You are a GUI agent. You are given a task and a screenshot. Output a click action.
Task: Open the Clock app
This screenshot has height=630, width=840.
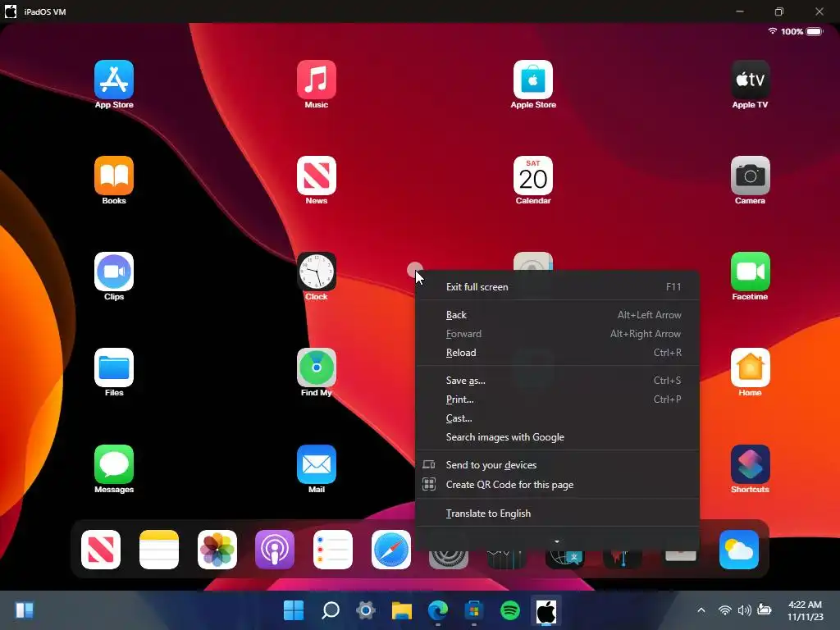click(316, 271)
